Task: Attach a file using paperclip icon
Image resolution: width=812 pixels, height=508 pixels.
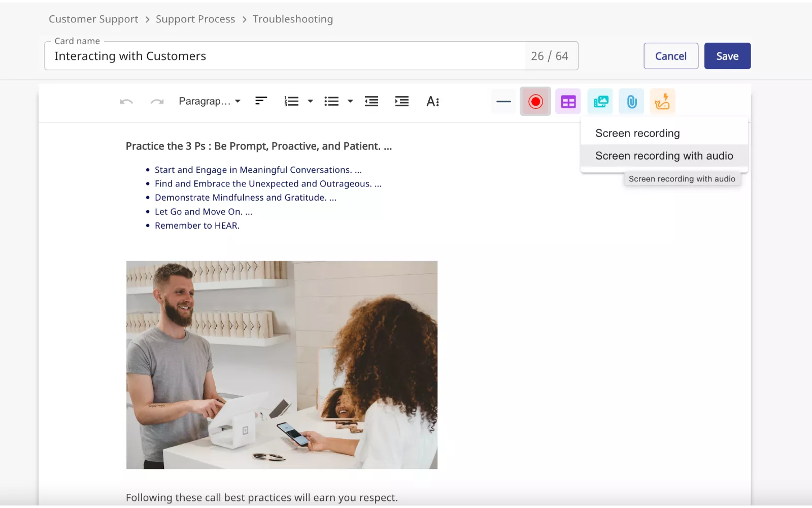Action: 632,102
